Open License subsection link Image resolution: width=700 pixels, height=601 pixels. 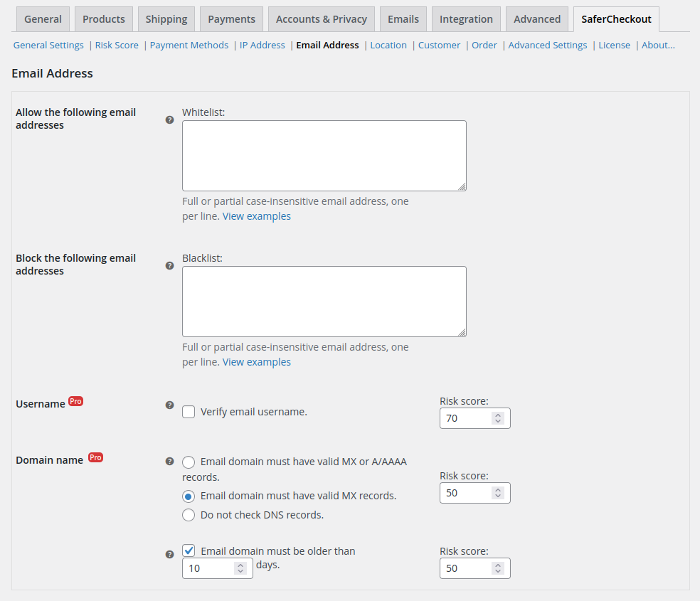click(x=615, y=45)
